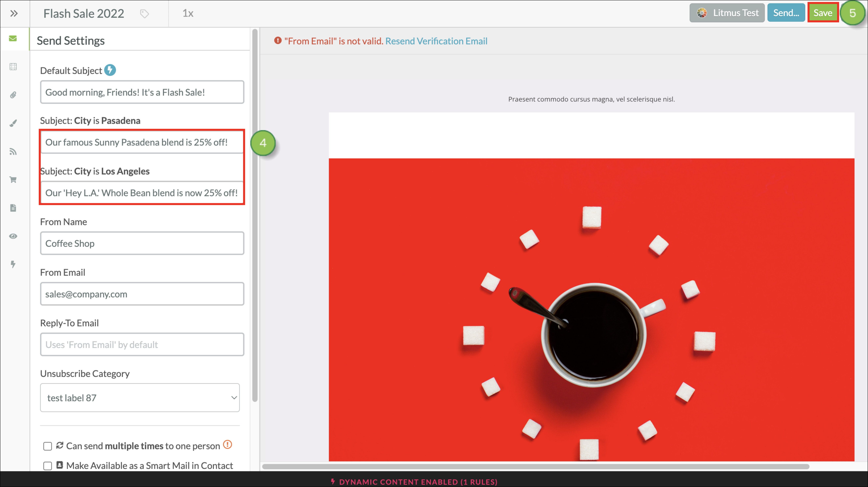Click the lightning badge next to Default Subject
The height and width of the screenshot is (487, 868).
tap(110, 70)
